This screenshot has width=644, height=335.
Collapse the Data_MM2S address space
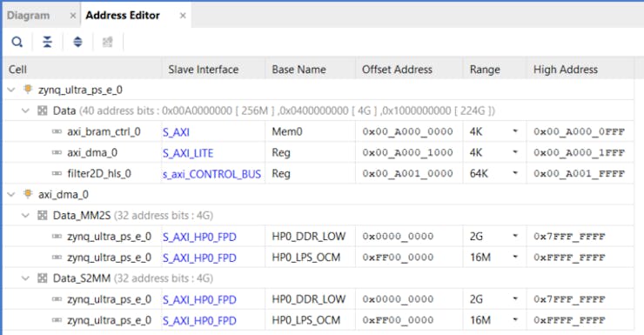point(25,215)
